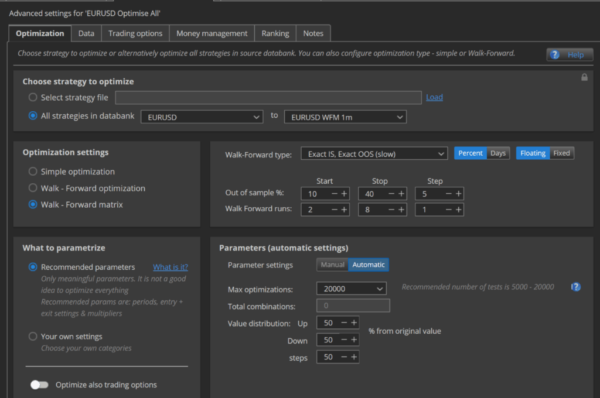Decrease Value distribution Down percentage
This screenshot has height=398, width=600.
(344, 339)
